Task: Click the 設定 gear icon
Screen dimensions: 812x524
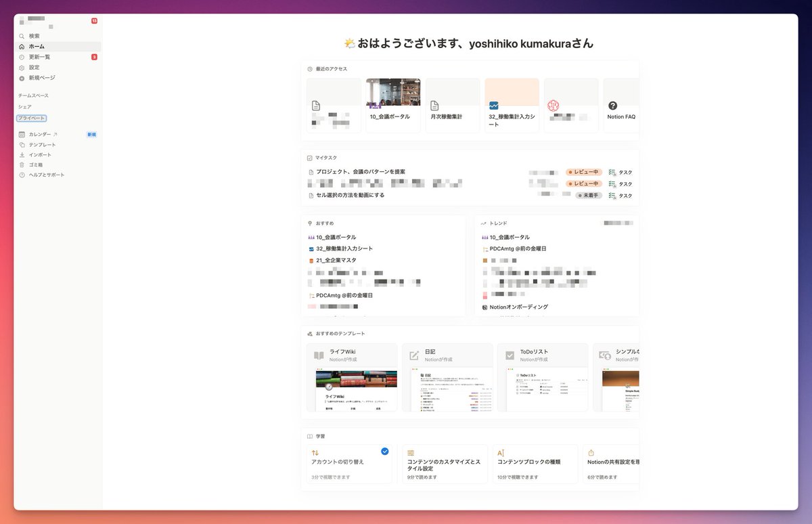Action: click(22, 68)
